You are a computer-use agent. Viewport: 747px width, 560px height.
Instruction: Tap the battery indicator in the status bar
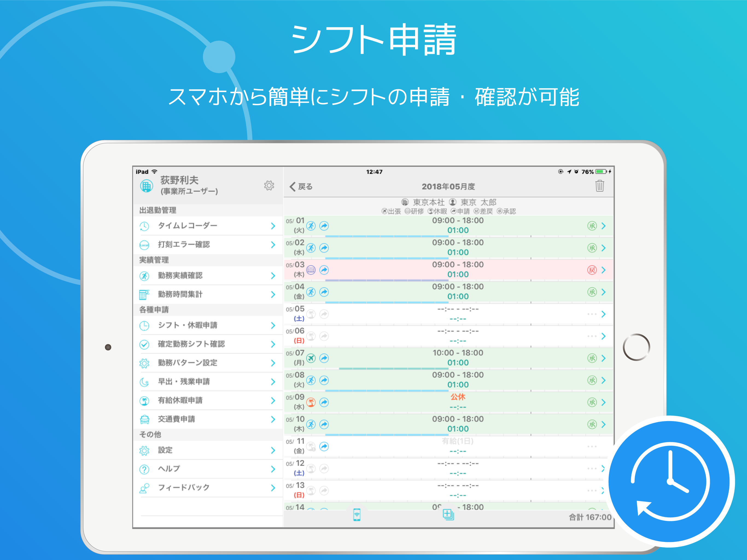(601, 171)
